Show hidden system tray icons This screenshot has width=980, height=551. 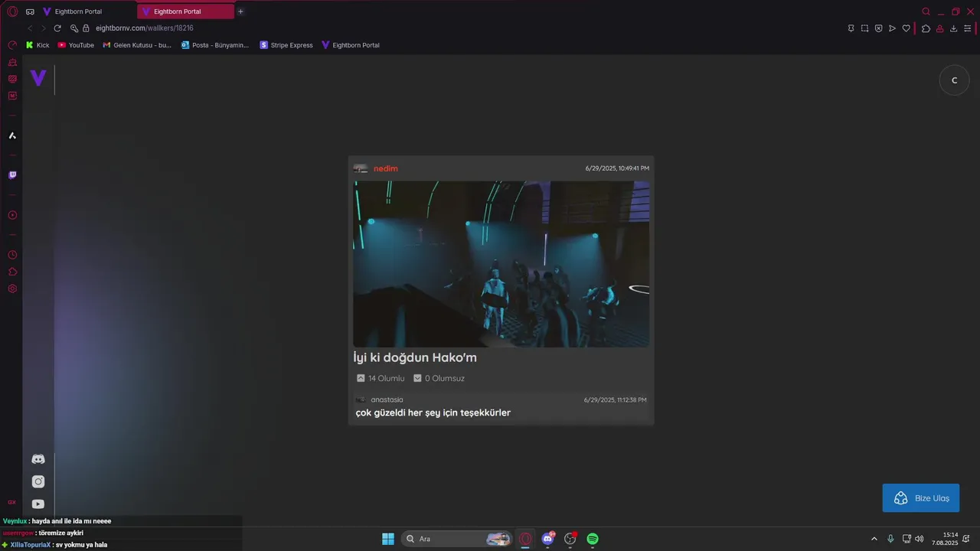pos(874,539)
